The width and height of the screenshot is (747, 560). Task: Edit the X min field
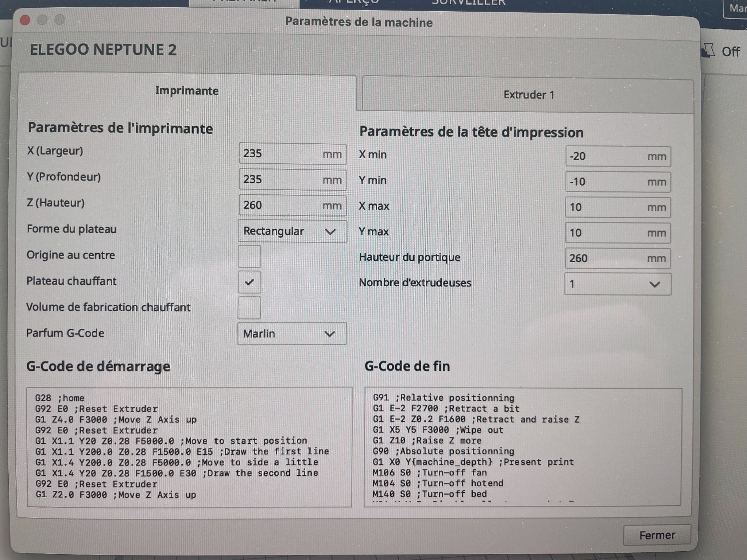618,156
